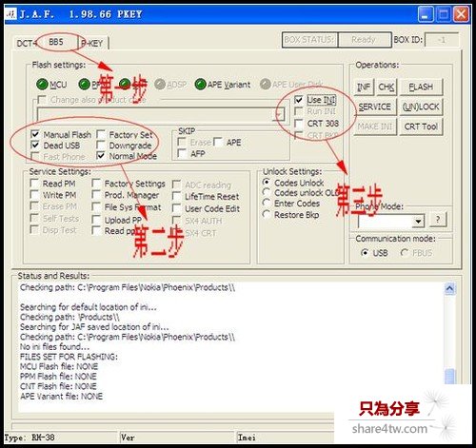Click the INF operation button
This screenshot has height=448, width=476.
click(364, 87)
